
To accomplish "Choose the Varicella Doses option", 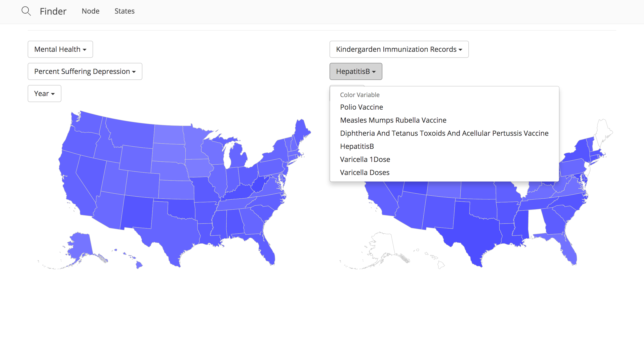I will point(365,172).
